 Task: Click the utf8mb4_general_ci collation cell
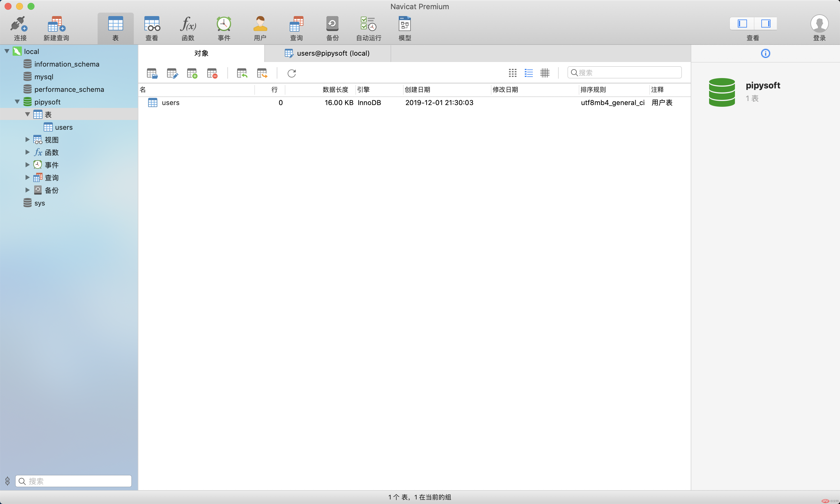(x=612, y=102)
